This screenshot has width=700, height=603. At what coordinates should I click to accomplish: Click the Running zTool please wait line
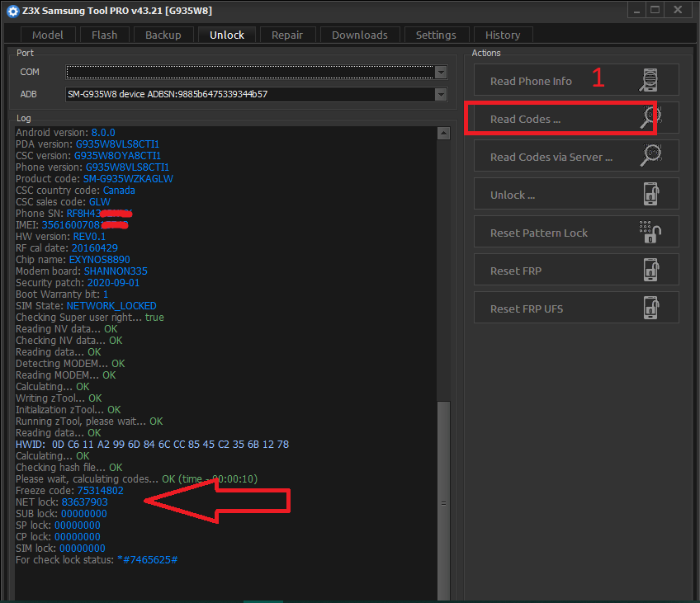click(89, 421)
